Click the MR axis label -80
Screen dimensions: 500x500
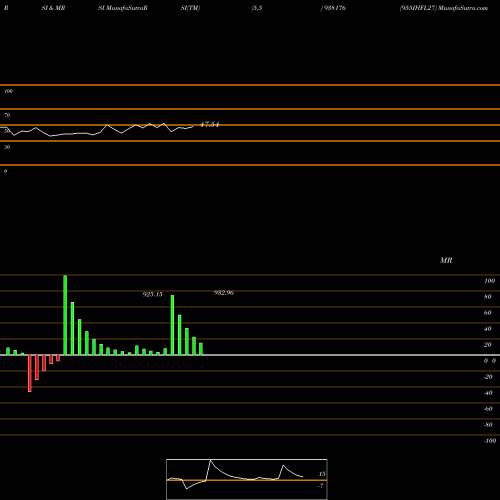(488, 425)
